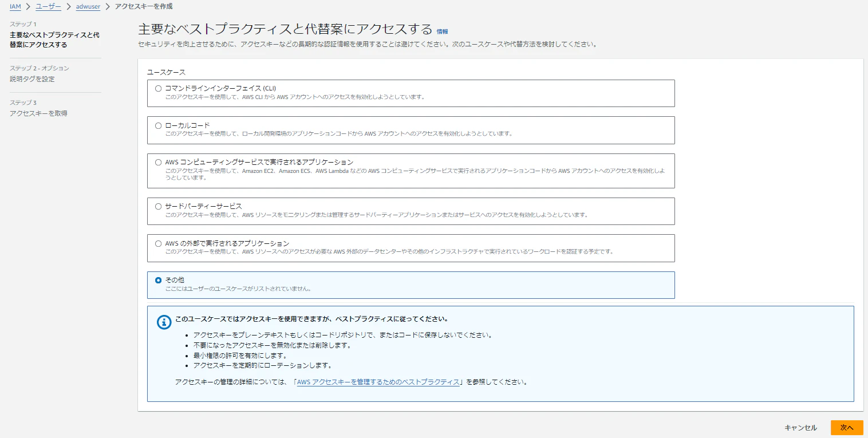Viewport: 868px width, 438px height.
Task: Click the page heading 主要なベストプラクティスと代替案にアクセスする
Action: (285, 30)
